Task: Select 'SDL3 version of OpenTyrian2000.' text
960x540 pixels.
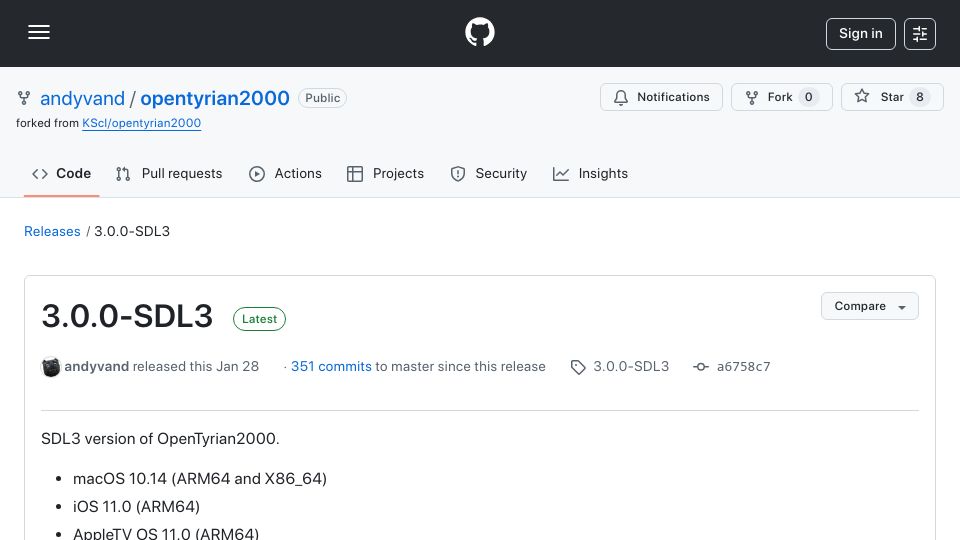Action: point(160,439)
